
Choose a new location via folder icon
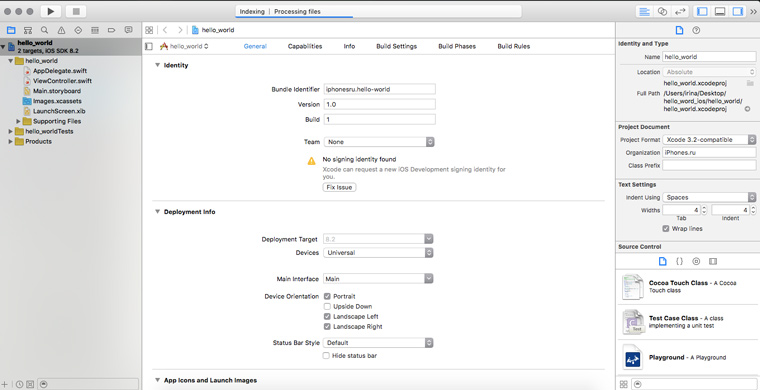tap(750, 83)
